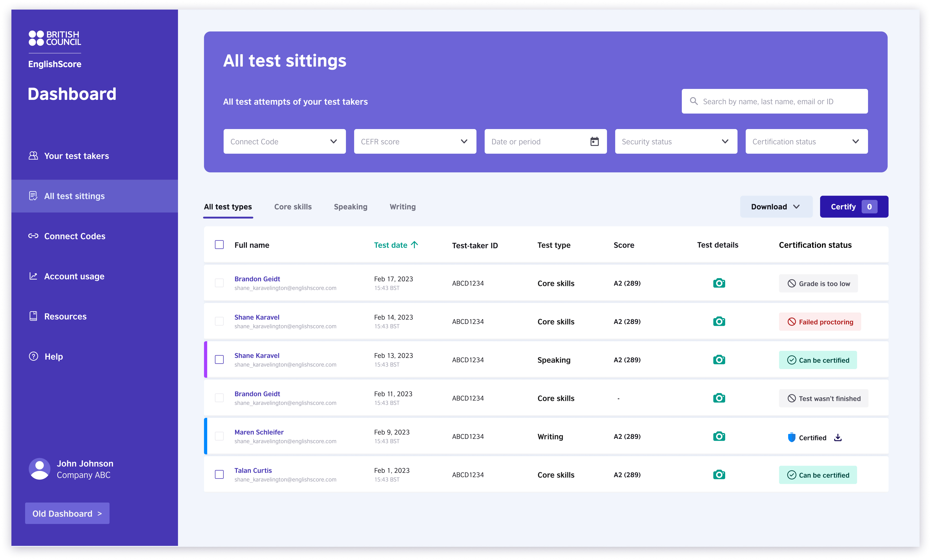Screen dimensions: 931x560
Task: Open Shane Karavel's Feb 13 name link
Action: click(x=257, y=355)
